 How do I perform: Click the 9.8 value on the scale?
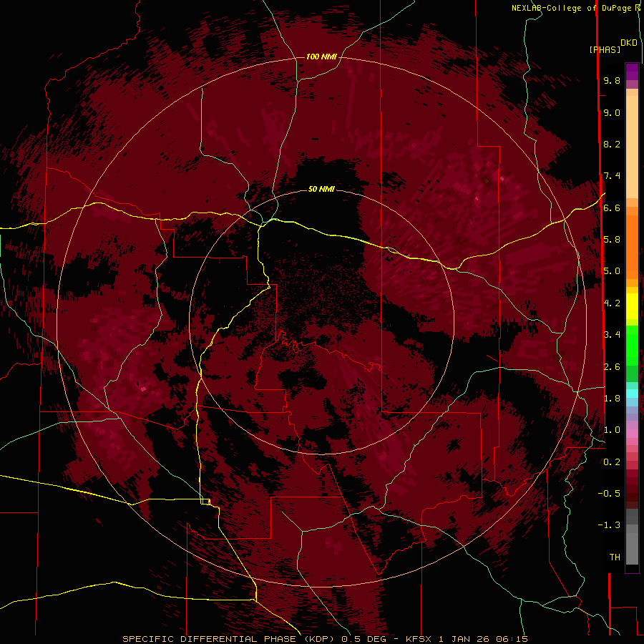[x=612, y=80]
